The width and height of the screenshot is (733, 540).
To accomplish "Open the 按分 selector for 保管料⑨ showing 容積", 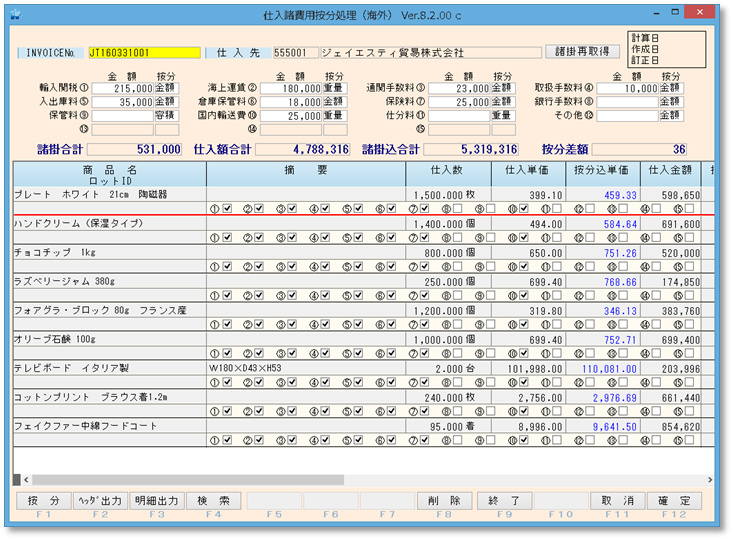I will 167,115.
